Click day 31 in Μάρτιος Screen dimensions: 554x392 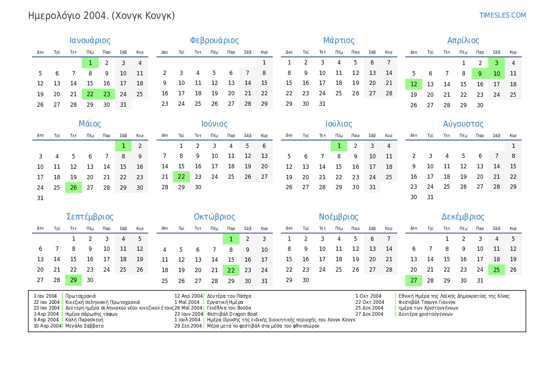point(322,104)
